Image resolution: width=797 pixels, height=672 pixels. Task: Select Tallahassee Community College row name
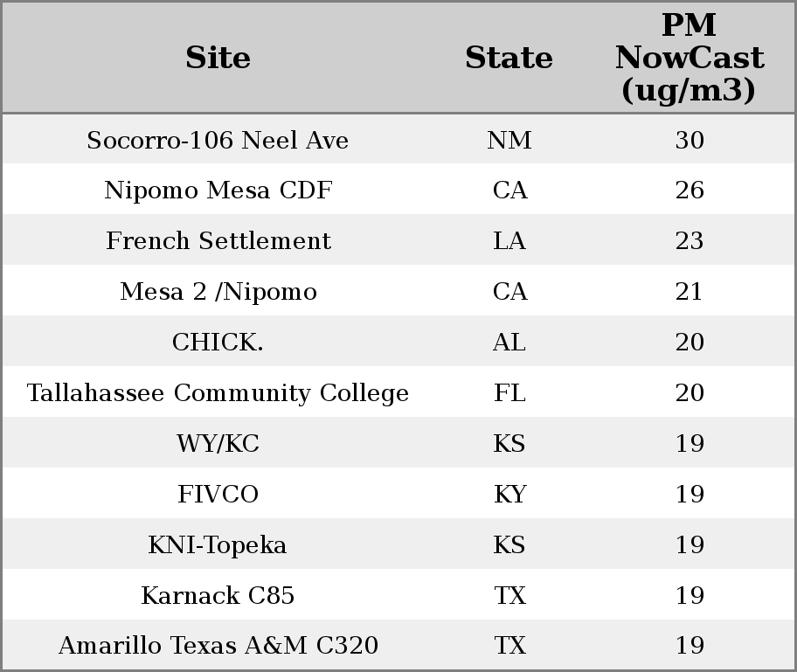[x=218, y=393]
